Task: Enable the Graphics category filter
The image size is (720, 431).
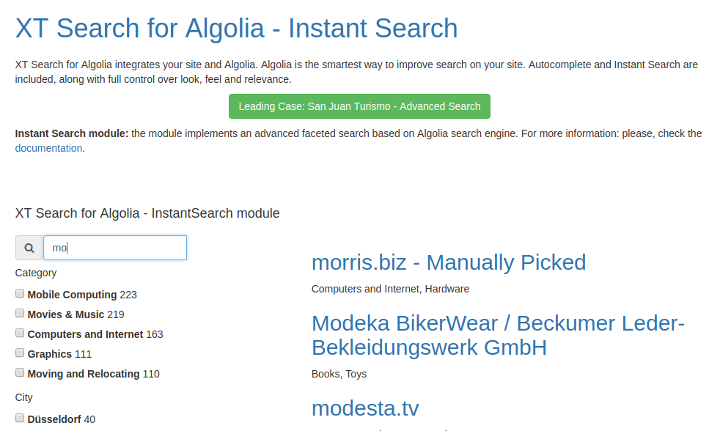Action: pos(19,353)
